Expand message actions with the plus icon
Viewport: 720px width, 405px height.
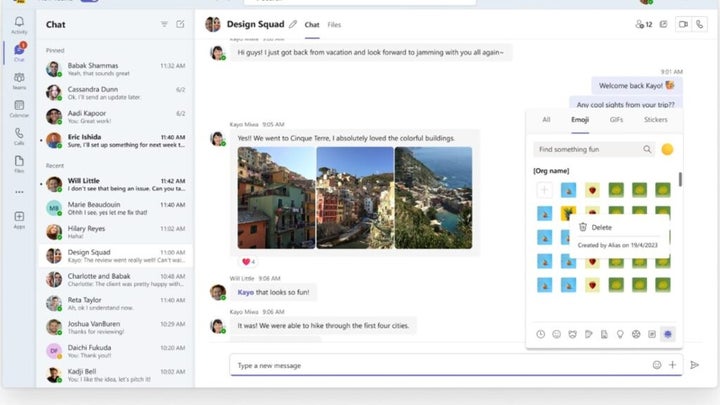pyautogui.click(x=673, y=365)
